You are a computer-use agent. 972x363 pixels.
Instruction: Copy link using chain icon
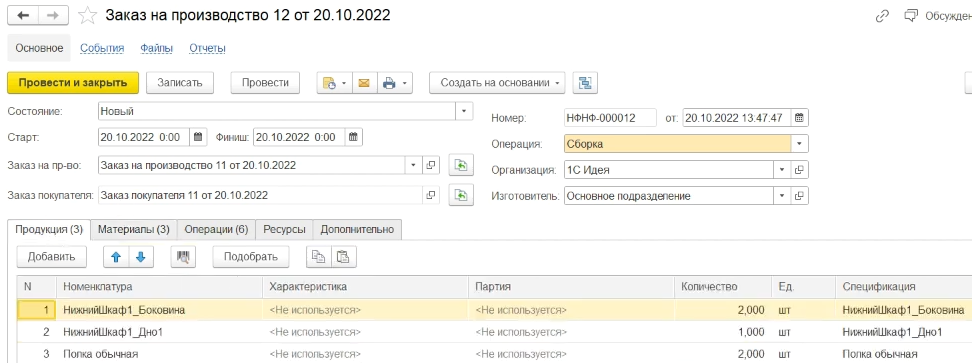(882, 16)
